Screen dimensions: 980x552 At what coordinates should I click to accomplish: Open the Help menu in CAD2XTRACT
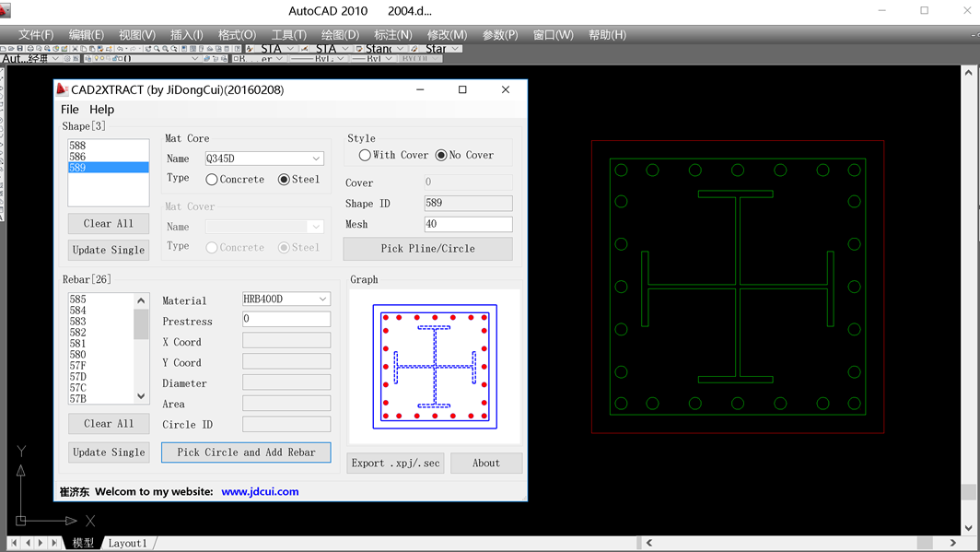pos(102,110)
